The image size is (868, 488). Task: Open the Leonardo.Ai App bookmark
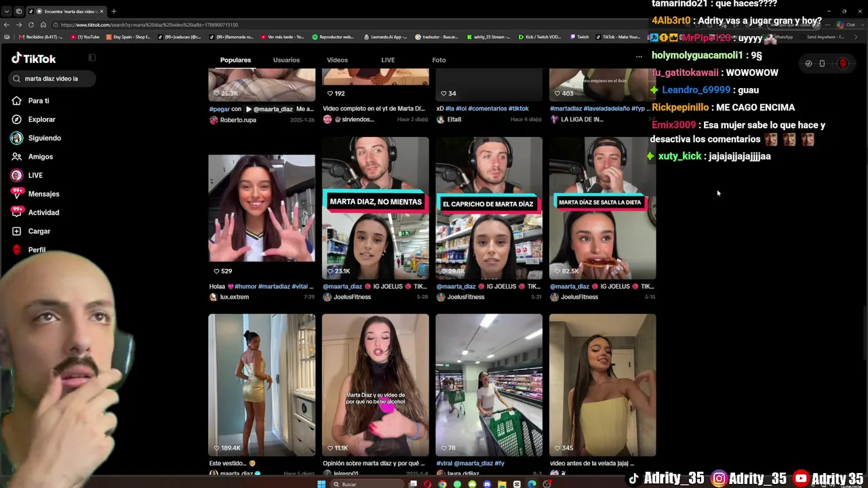[x=385, y=37]
